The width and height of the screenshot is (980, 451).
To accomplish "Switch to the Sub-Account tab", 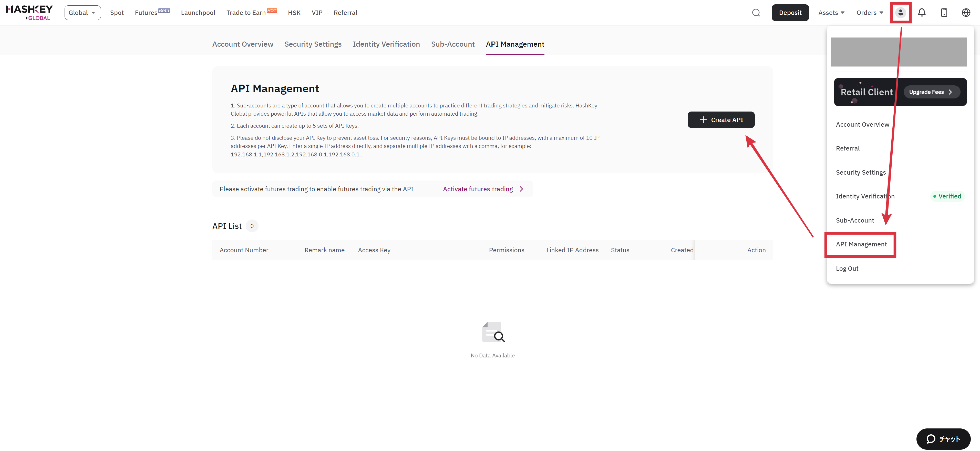I will pos(452,44).
